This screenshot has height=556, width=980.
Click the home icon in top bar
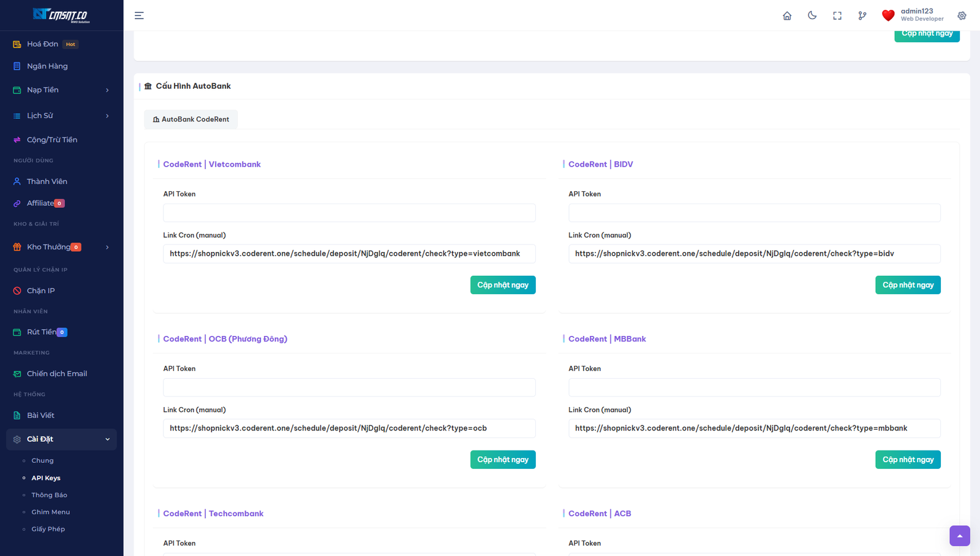pyautogui.click(x=787, y=16)
